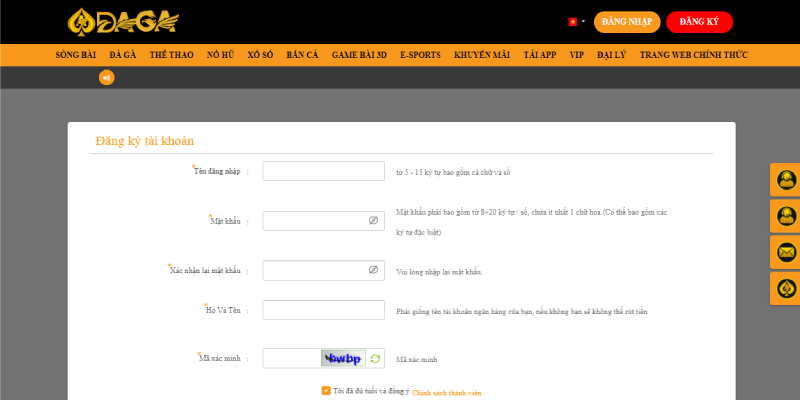Click the top customer support sidebar icon
The width and height of the screenshot is (800, 400).
click(786, 180)
